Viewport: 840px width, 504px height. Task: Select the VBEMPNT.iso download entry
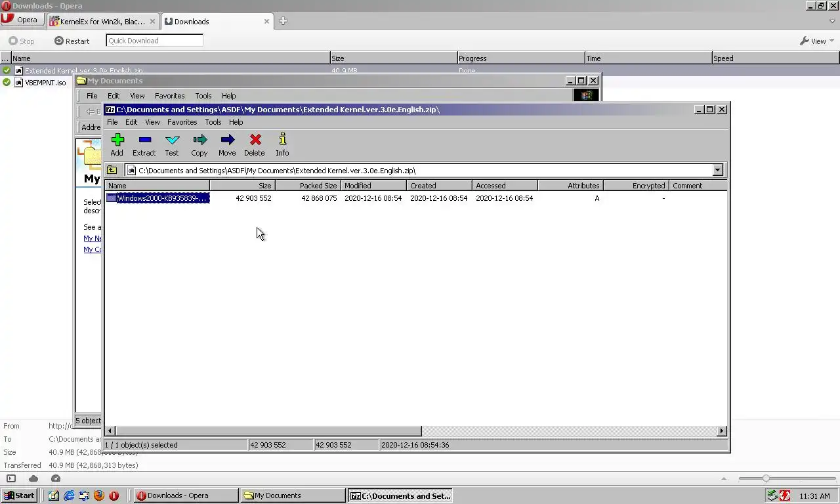pyautogui.click(x=45, y=83)
